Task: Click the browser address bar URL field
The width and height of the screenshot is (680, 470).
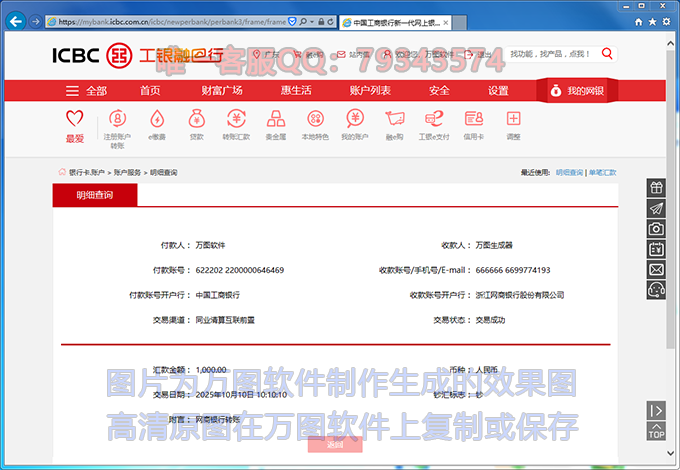Action: pos(190,21)
